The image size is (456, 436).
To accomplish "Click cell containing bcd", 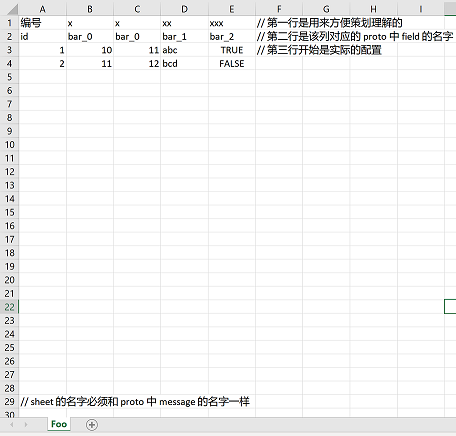I will [x=184, y=63].
